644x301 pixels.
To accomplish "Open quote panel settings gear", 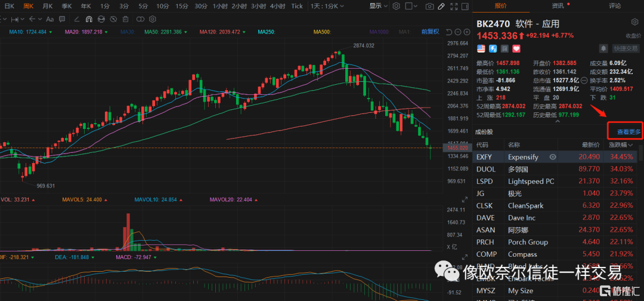I will coord(634,22).
